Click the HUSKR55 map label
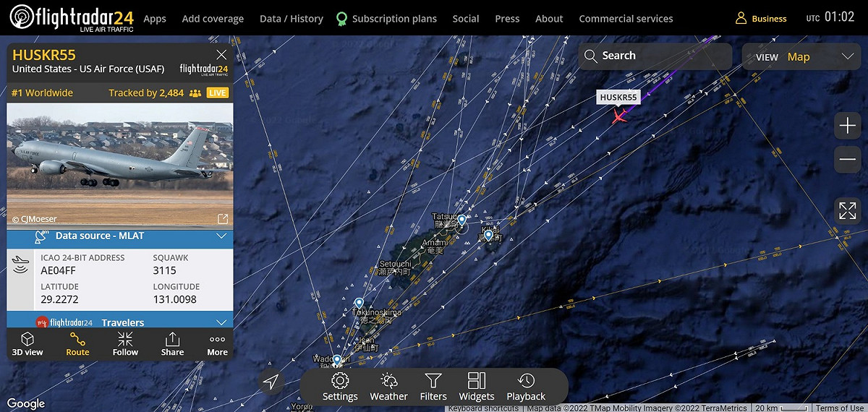 tap(618, 98)
